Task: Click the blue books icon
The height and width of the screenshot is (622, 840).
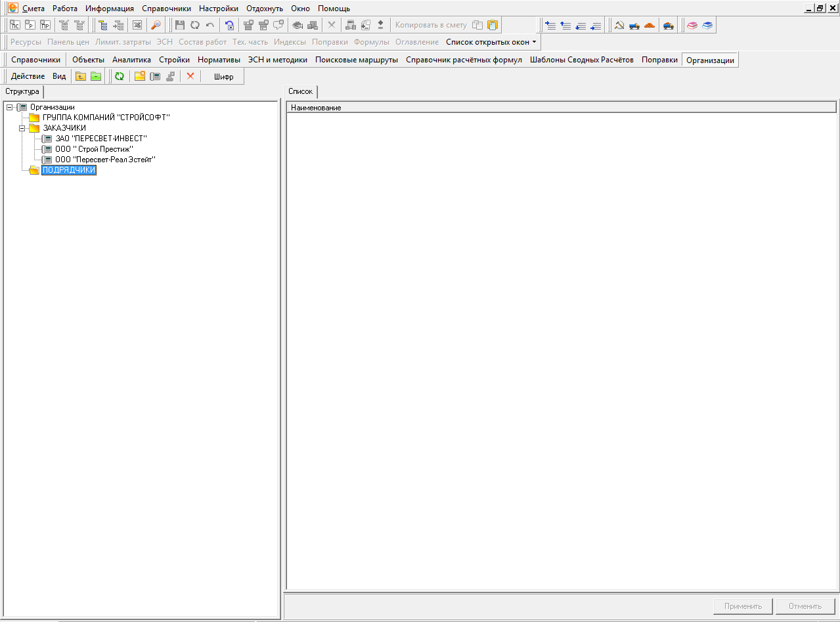Action: [707, 26]
